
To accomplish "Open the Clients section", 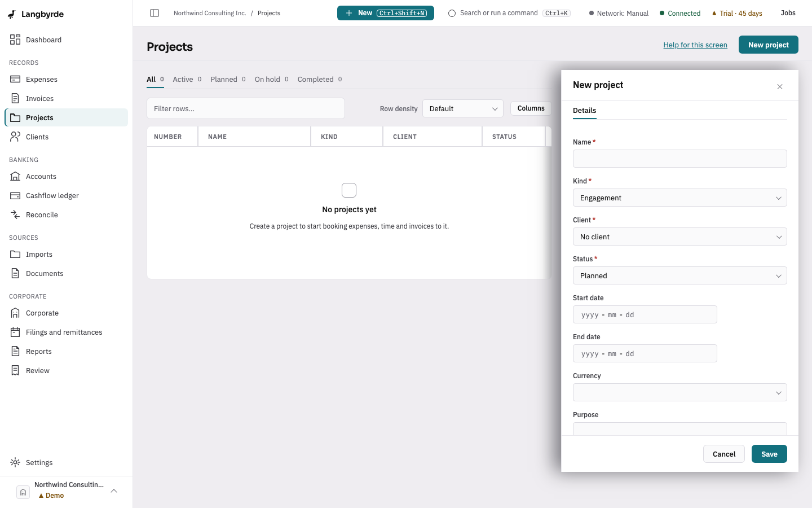I will coord(66,137).
